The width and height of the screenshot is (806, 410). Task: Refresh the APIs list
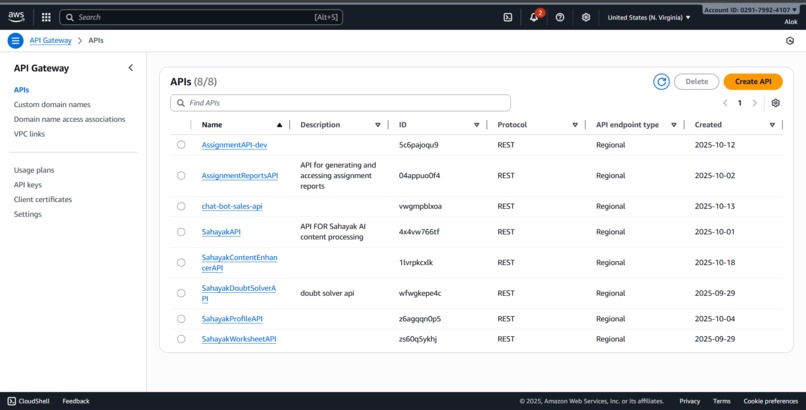click(x=661, y=81)
